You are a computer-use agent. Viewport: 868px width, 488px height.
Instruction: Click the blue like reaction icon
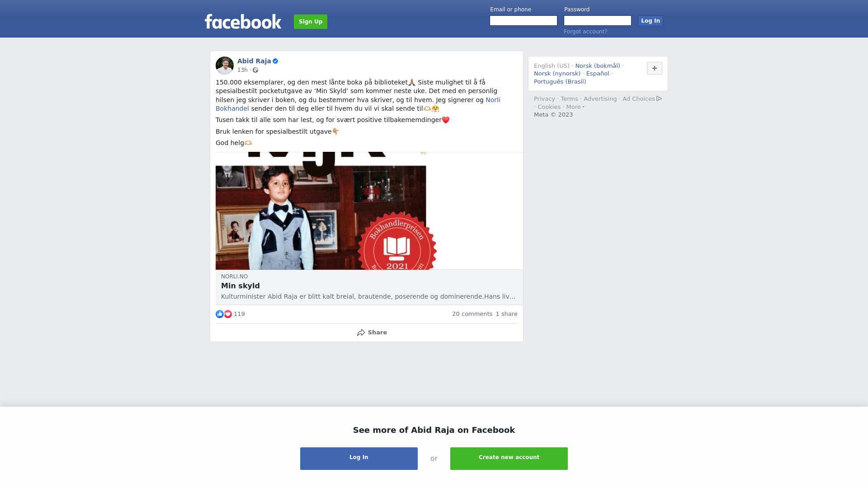click(220, 314)
